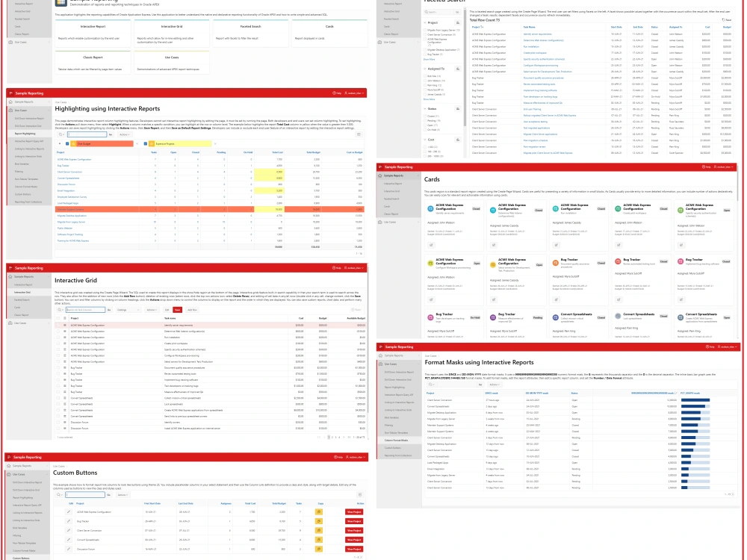Click yellow copy icon in Client Server Conversion row
747x560 pixels.
[319, 530]
